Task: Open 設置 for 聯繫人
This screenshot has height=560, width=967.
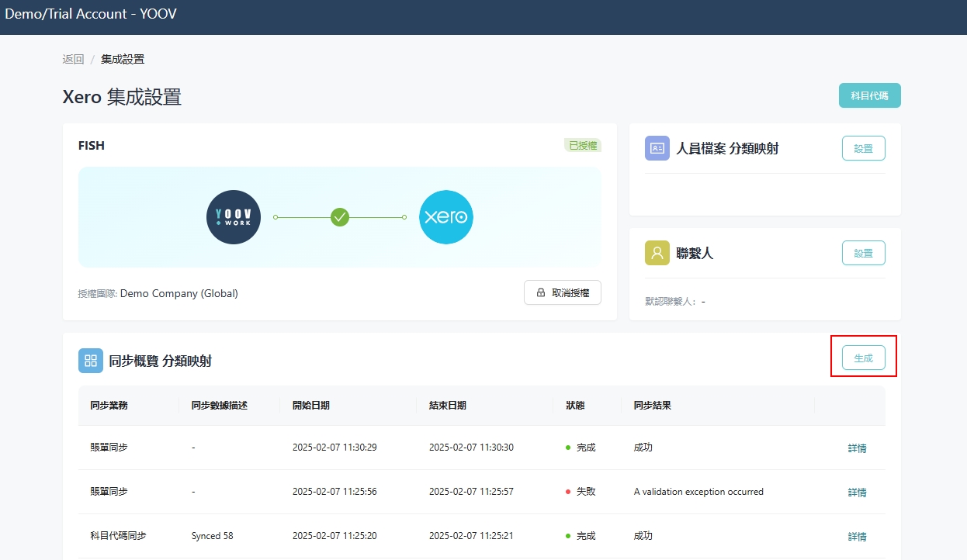Action: tap(864, 253)
